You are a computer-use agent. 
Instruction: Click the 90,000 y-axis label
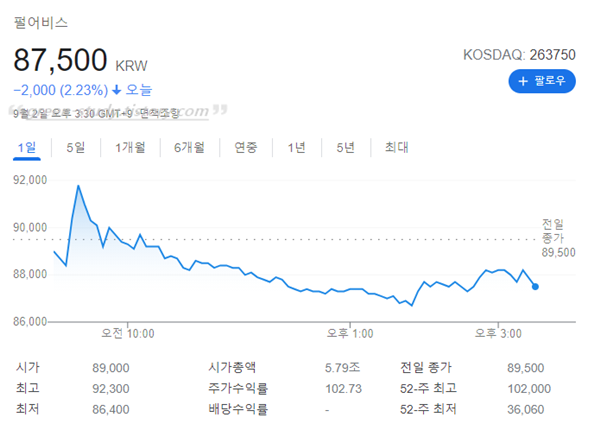[x=30, y=227]
